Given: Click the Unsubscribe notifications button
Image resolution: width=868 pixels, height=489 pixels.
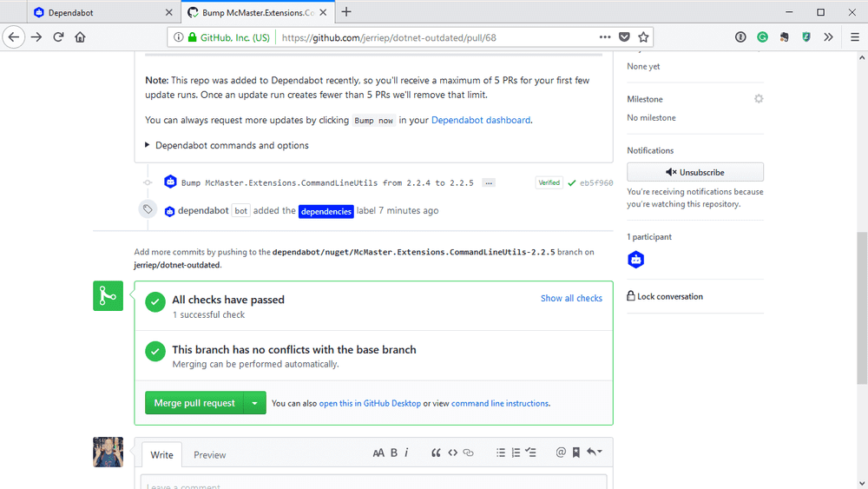Looking at the screenshot, I should (694, 172).
